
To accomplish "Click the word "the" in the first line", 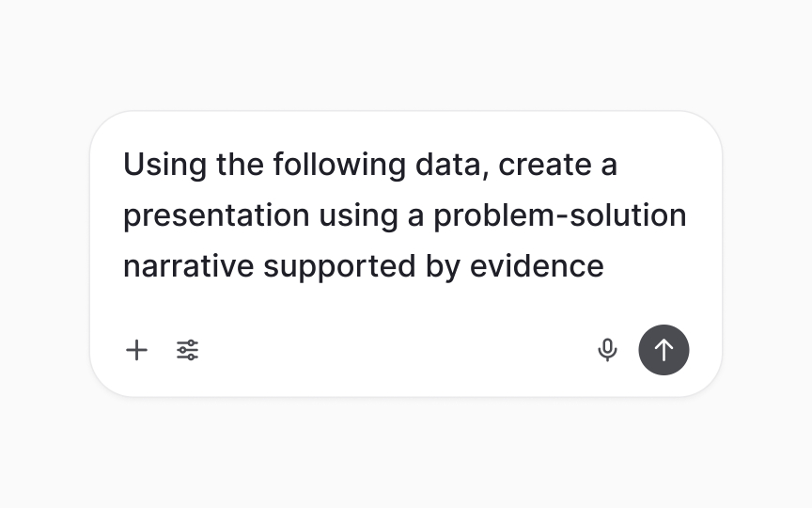I will (x=240, y=166).
